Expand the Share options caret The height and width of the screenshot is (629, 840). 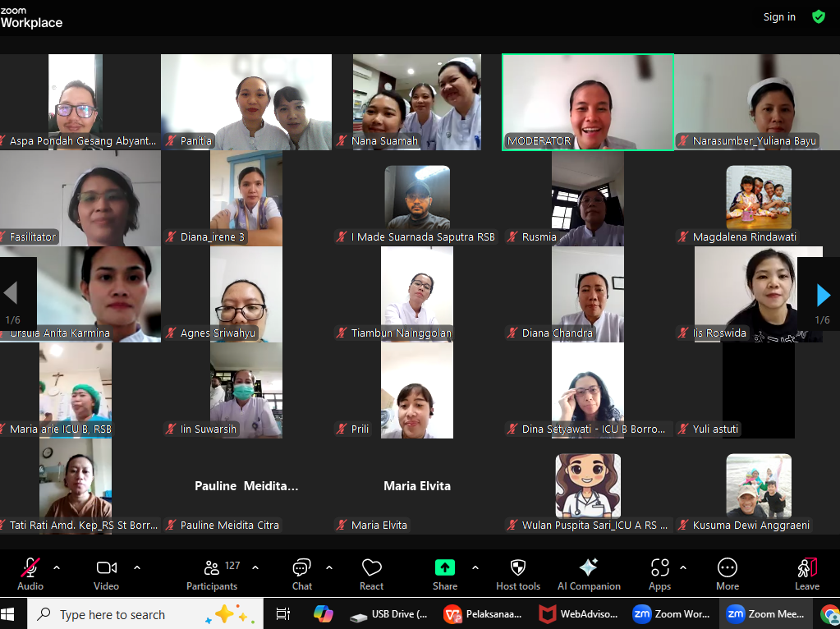point(475,567)
